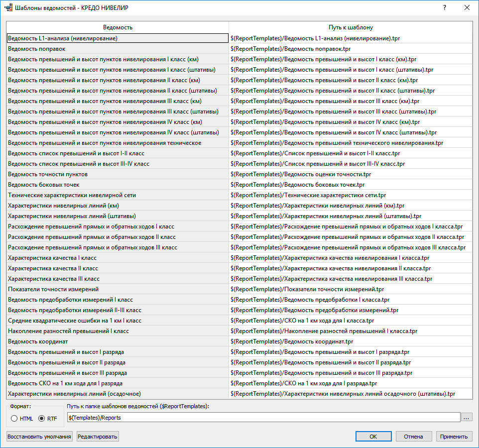
Task: Select Ведомость L1-анализа (нивелирование) row
Action: click(x=118, y=38)
